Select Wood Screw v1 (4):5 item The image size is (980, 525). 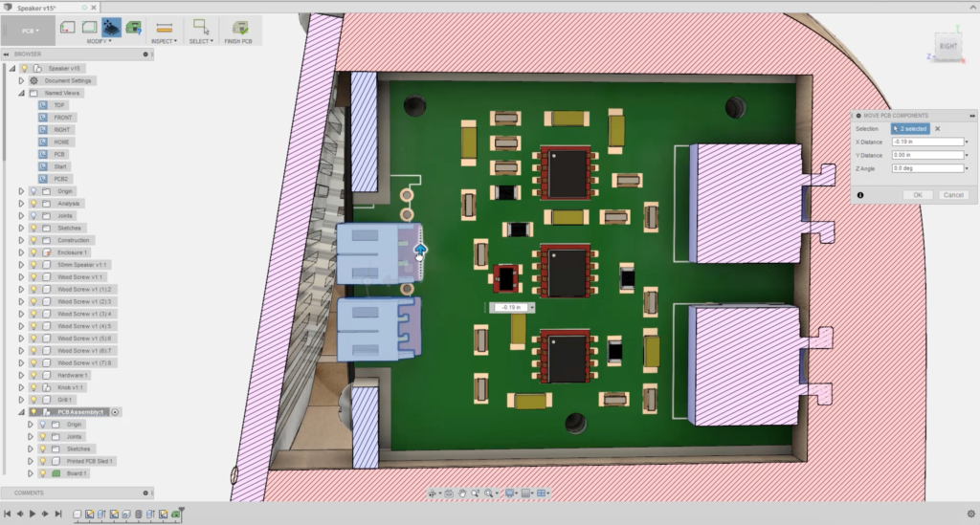click(84, 326)
